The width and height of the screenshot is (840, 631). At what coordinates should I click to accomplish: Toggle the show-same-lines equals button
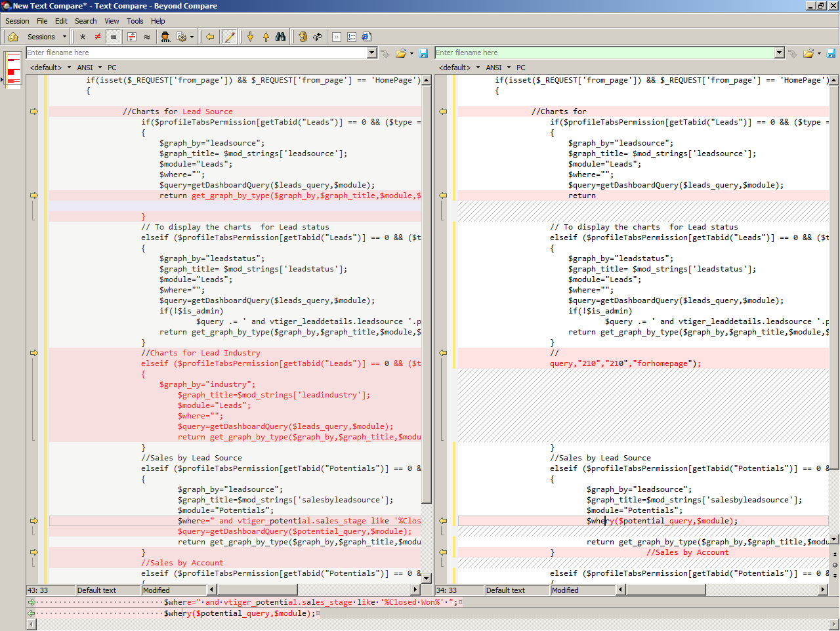pyautogui.click(x=113, y=37)
